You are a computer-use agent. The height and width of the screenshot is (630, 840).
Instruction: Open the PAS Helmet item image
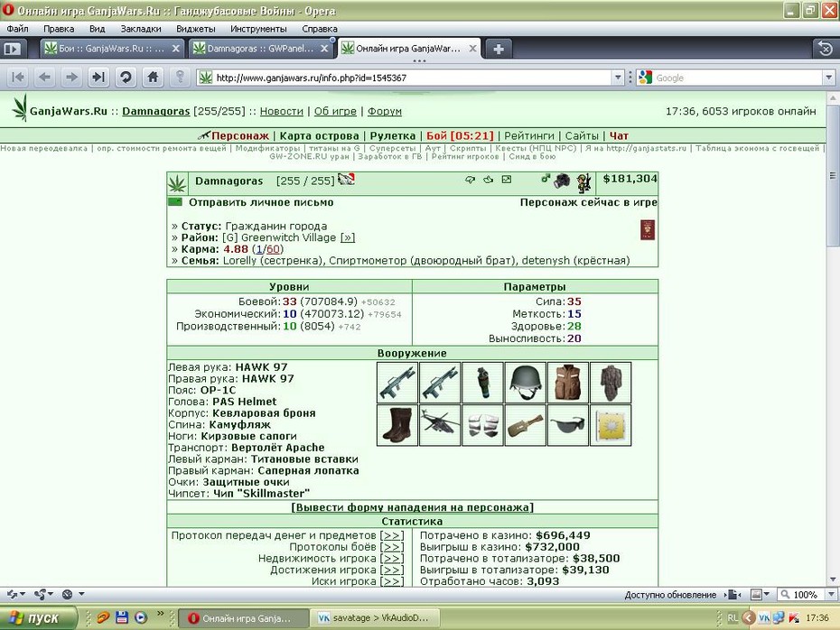[525, 383]
